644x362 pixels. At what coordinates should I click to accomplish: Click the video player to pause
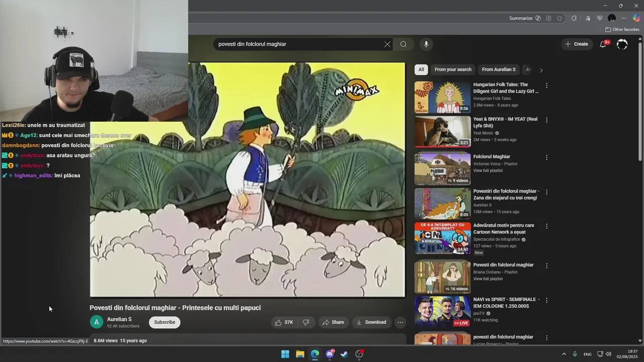point(248,180)
